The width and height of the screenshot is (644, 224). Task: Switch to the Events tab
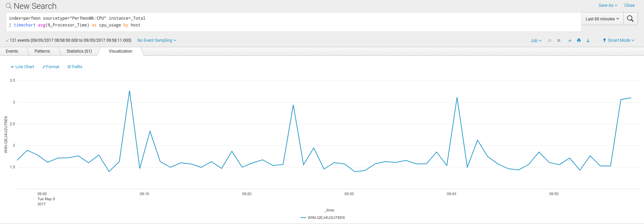[x=12, y=51]
